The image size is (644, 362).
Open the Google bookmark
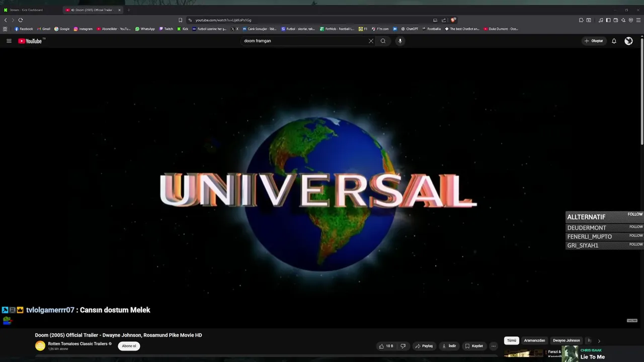pyautogui.click(x=62, y=29)
